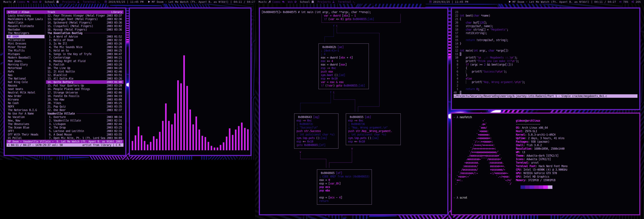Viewport: 644px width, 219px height.
Task: Switch to Music workspace in bar above cmus
Action: (9, 2)
